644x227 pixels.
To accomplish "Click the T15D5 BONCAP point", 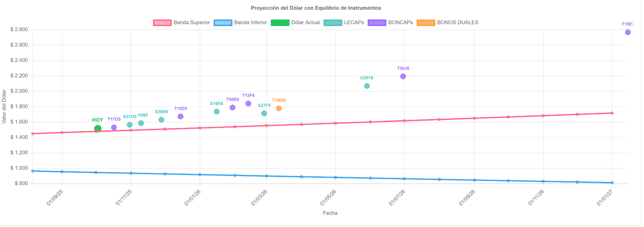I will 180,117.
